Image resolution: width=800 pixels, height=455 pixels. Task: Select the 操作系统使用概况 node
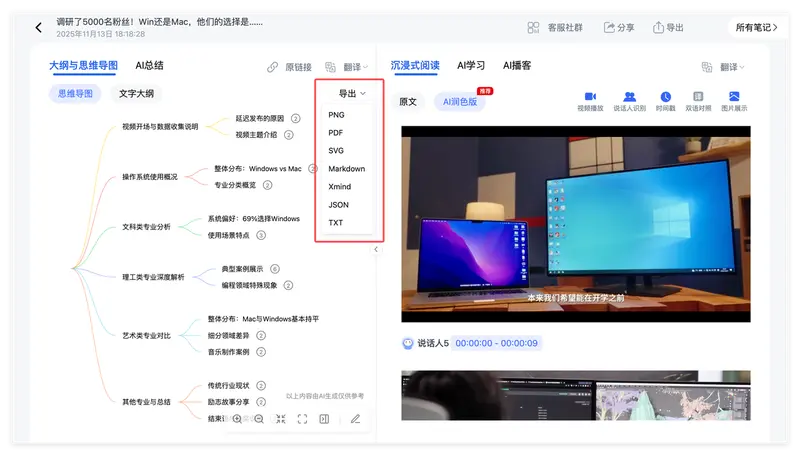(149, 176)
